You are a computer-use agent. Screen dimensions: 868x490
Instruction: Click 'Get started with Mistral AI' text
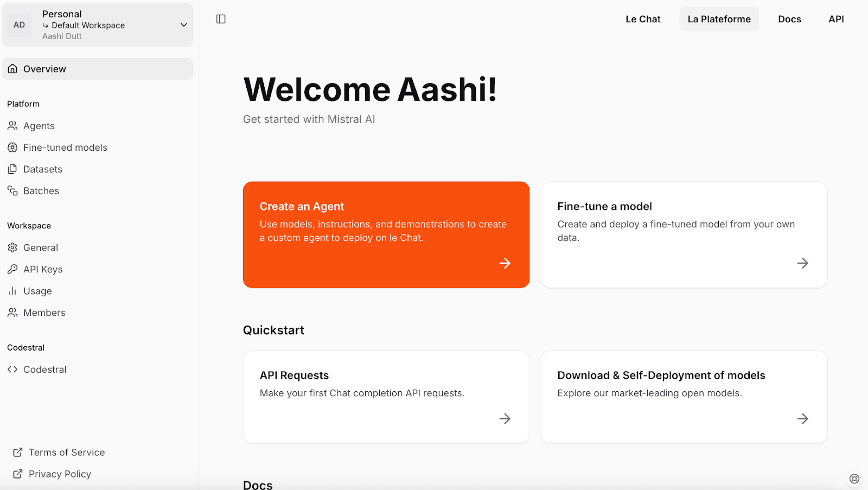point(309,119)
